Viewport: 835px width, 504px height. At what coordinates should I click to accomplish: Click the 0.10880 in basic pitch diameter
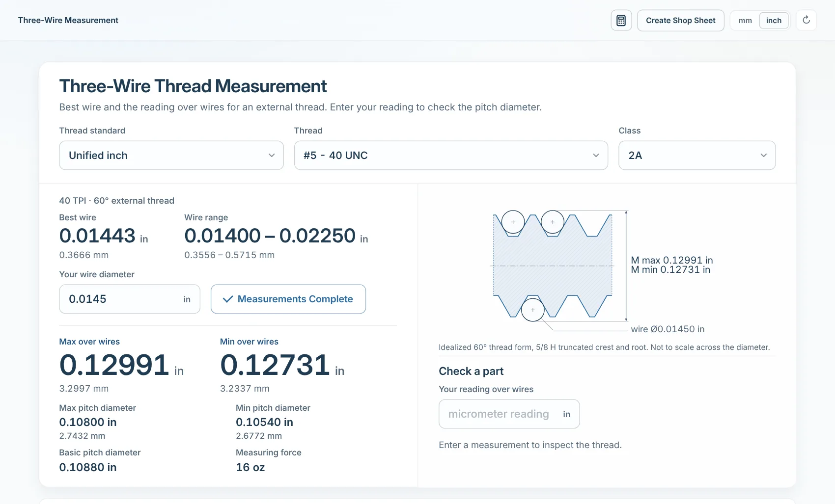tap(88, 467)
